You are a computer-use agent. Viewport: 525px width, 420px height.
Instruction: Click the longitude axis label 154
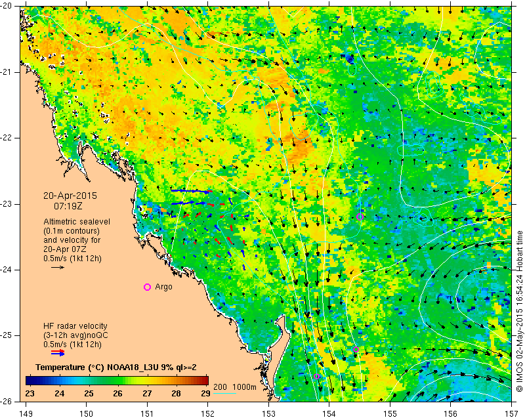point(329,414)
